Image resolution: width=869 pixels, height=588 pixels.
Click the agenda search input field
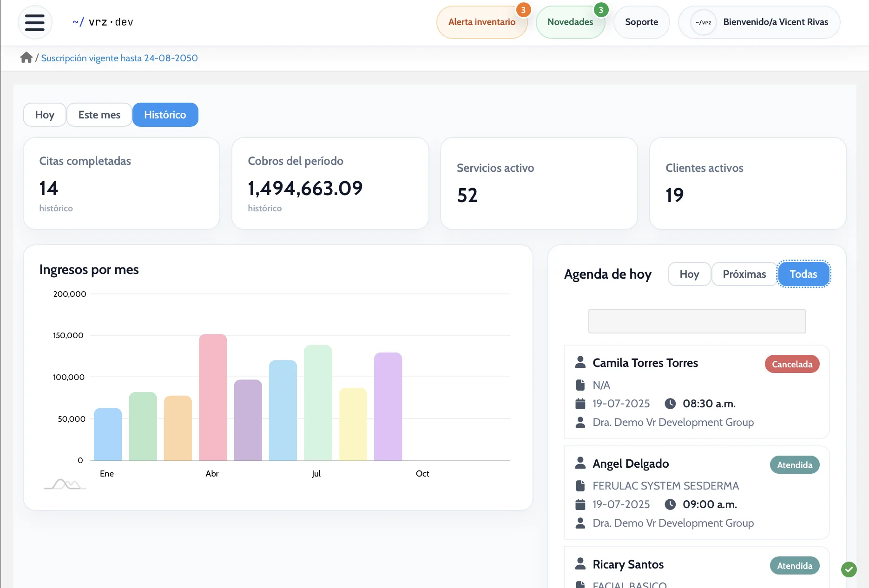tap(697, 321)
